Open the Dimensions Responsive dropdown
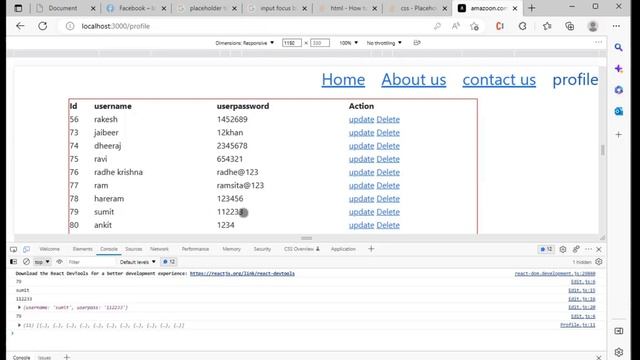The width and height of the screenshot is (640, 360). pos(244,43)
